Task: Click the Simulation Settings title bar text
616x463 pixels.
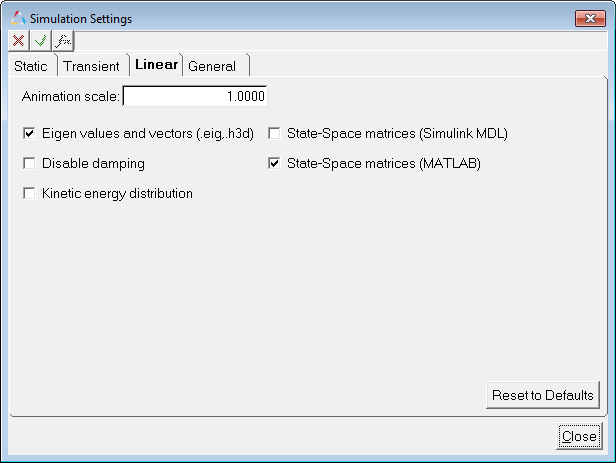Action: pyautogui.click(x=80, y=19)
